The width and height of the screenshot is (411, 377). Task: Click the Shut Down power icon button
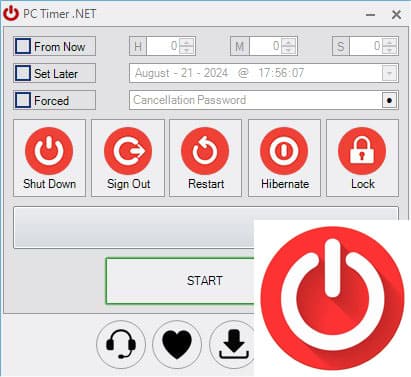[49, 158]
